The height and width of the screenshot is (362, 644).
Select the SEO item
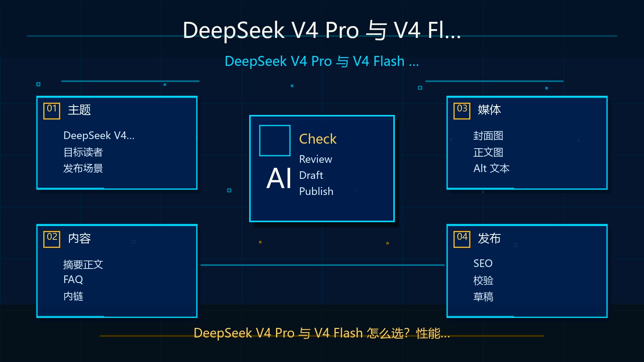(483, 264)
